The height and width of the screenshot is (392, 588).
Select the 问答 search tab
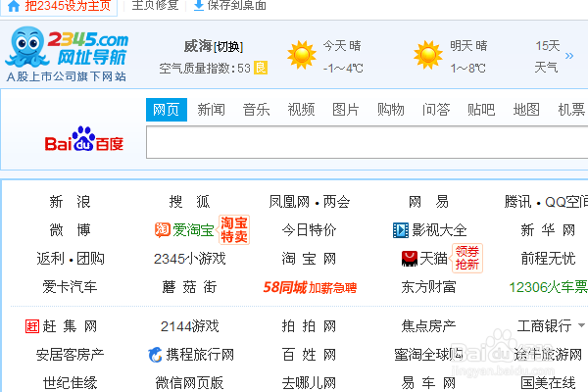coord(436,110)
